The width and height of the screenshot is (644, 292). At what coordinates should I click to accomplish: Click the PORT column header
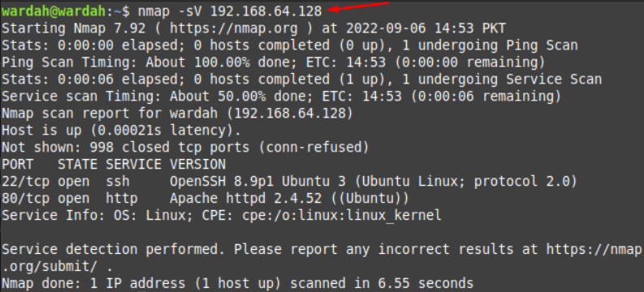[x=17, y=165]
